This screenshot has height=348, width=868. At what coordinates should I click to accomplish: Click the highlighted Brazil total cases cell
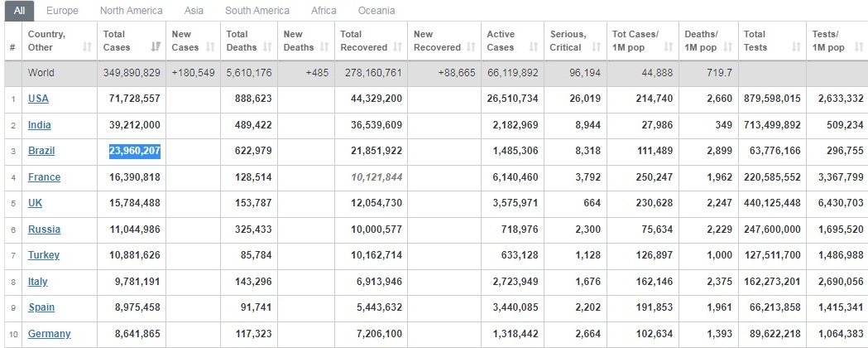pos(135,151)
